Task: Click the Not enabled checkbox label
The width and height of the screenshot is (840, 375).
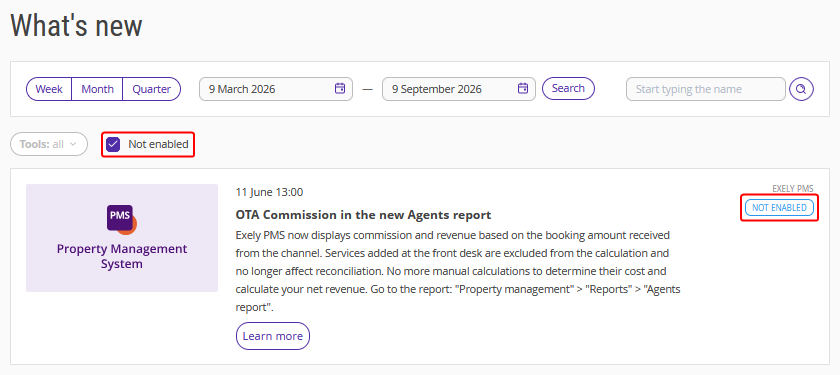Action: coord(158,144)
